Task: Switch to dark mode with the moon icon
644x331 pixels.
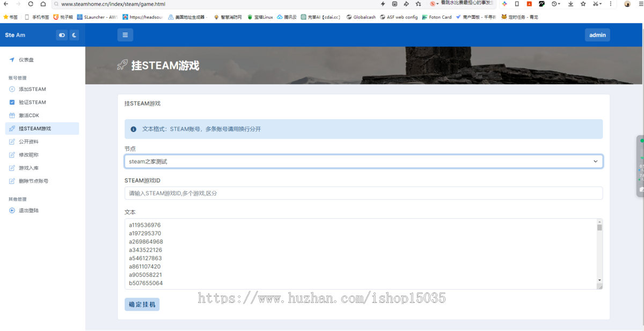Action: [75, 35]
